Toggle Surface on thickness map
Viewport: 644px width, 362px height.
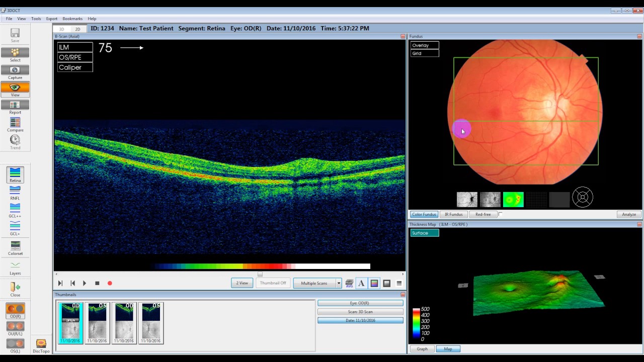click(425, 233)
